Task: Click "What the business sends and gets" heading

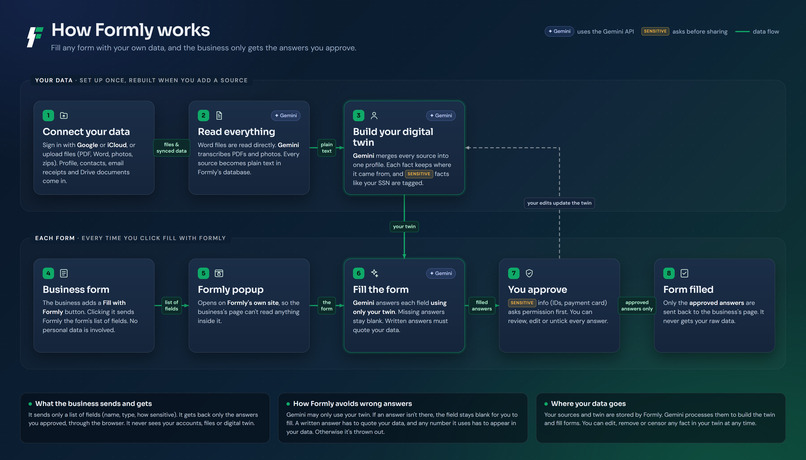Action: tap(94, 404)
